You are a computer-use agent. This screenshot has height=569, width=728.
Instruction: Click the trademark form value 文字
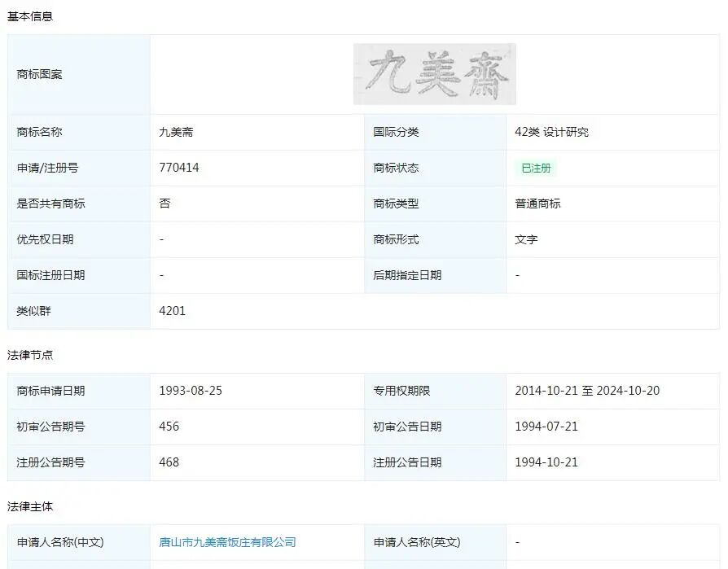[526, 239]
